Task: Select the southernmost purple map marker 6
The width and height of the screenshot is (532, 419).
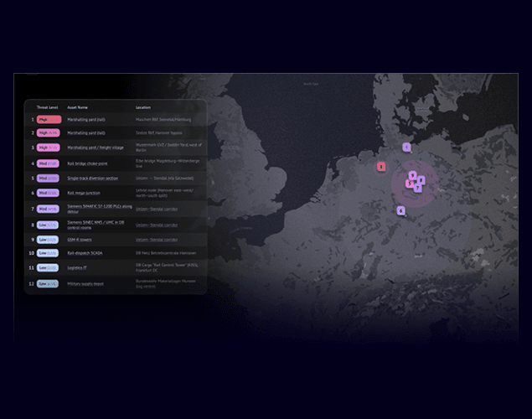Action: pyautogui.click(x=401, y=210)
